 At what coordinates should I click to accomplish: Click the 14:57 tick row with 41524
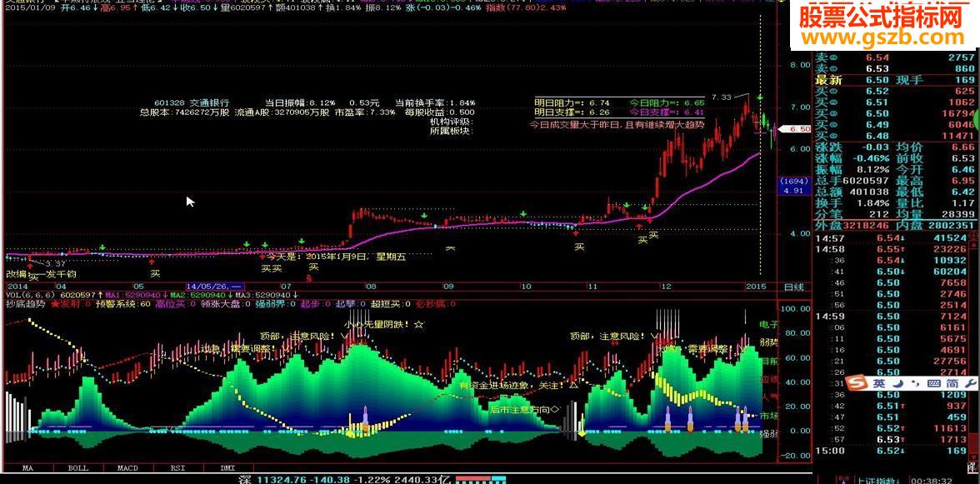[892, 238]
